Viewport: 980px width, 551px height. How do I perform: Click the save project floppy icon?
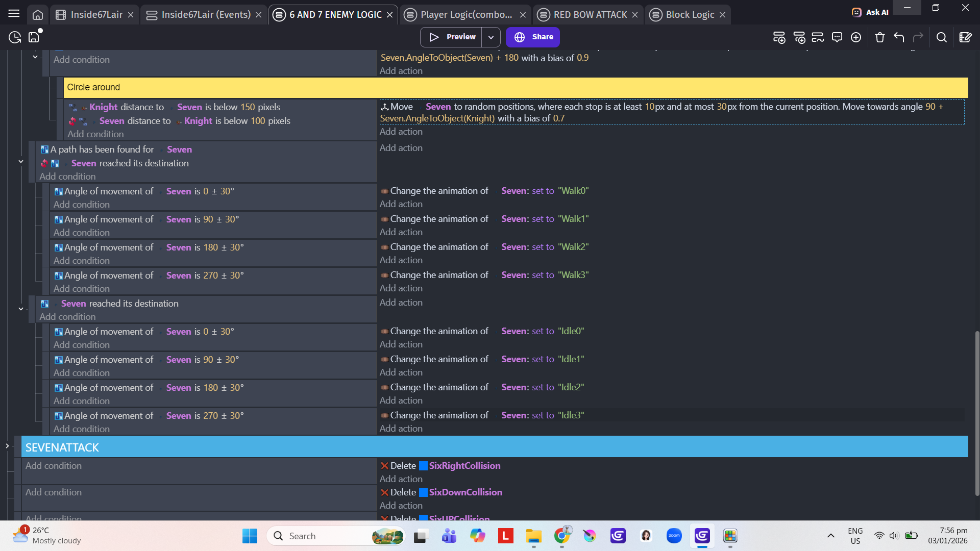point(34,37)
